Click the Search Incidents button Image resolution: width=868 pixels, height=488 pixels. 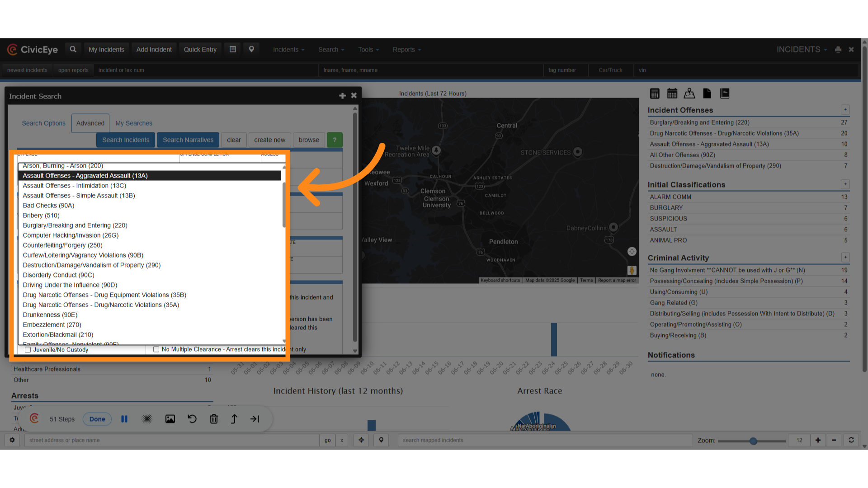[126, 140]
